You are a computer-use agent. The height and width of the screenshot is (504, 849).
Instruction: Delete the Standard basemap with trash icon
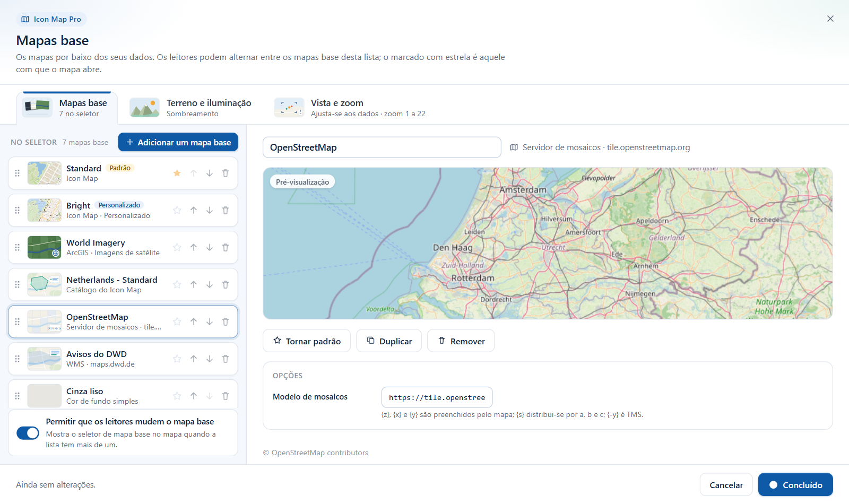coord(226,173)
